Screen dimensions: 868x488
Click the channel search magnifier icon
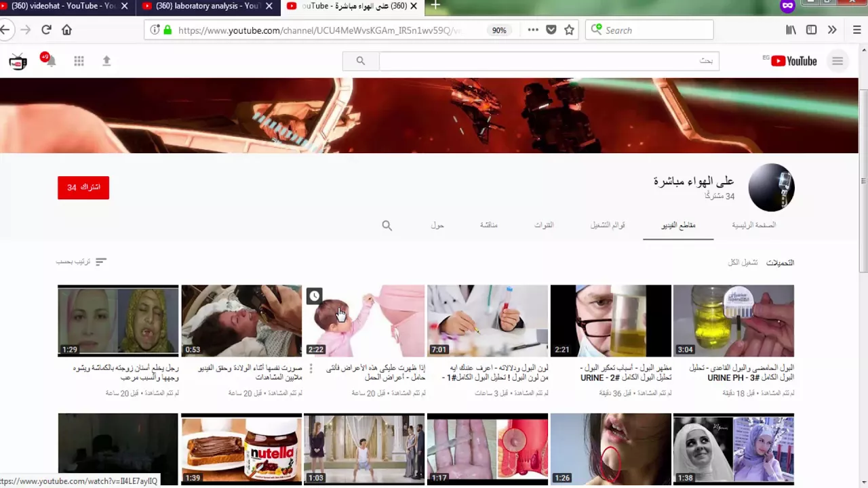pyautogui.click(x=387, y=226)
